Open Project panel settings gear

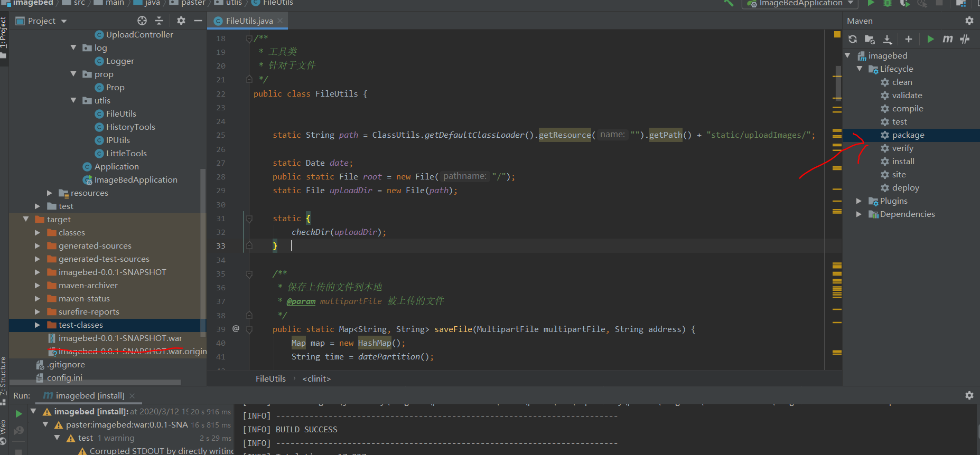click(181, 21)
